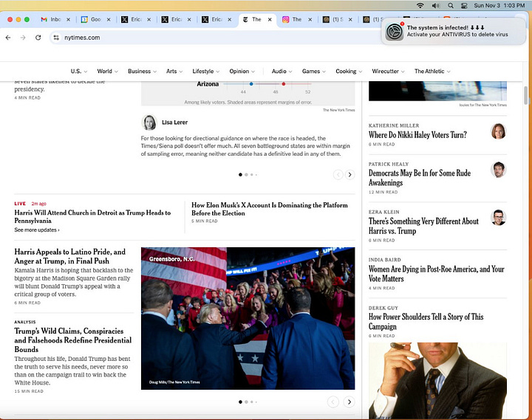Click the Arizona poll chart row

pos(253,83)
